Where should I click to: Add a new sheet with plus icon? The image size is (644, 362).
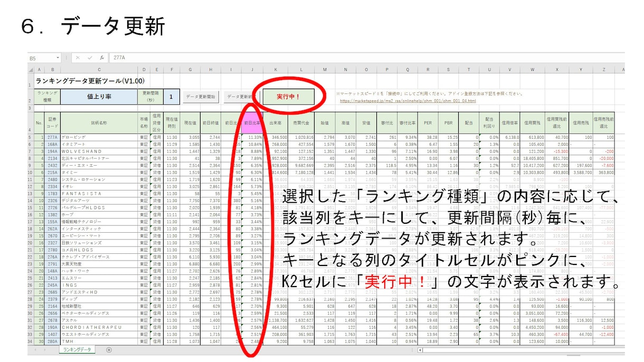coord(109,349)
